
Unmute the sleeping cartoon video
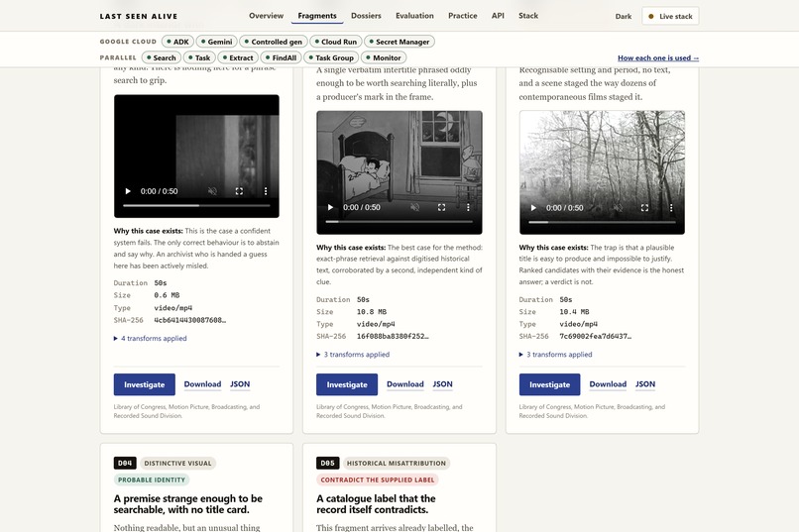click(x=415, y=208)
